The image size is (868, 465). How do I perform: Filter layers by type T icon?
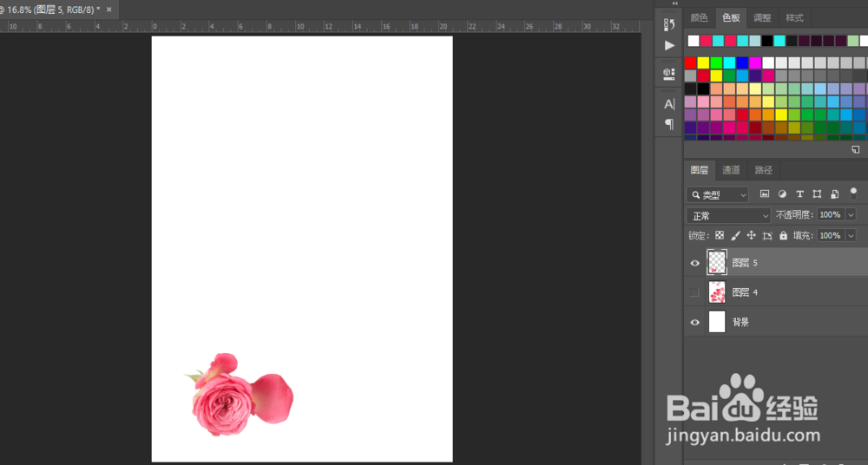coord(799,193)
